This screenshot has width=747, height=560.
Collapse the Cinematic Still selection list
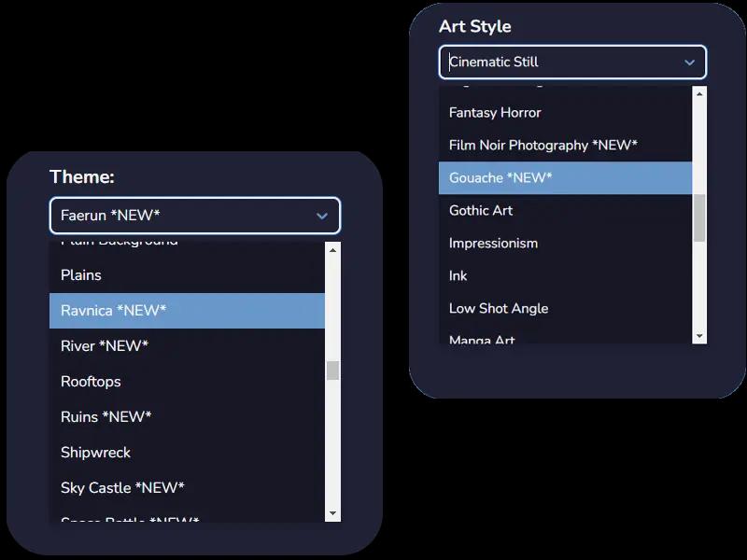click(690, 63)
